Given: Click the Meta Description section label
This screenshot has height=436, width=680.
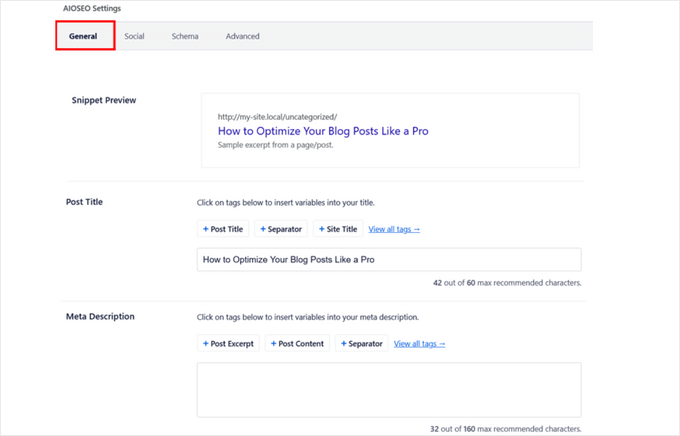Looking at the screenshot, I should coord(100,317).
